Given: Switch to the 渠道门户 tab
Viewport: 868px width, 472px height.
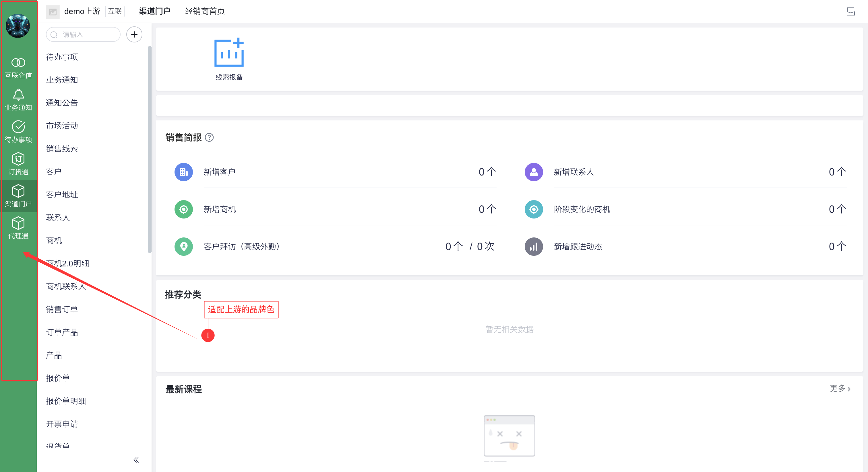Looking at the screenshot, I should pyautogui.click(x=155, y=11).
